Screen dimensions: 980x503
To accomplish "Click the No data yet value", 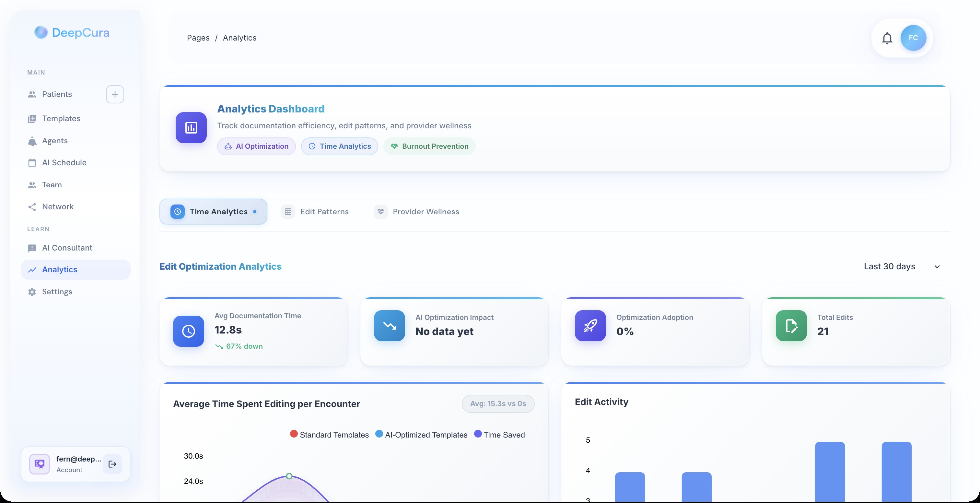I will [444, 332].
